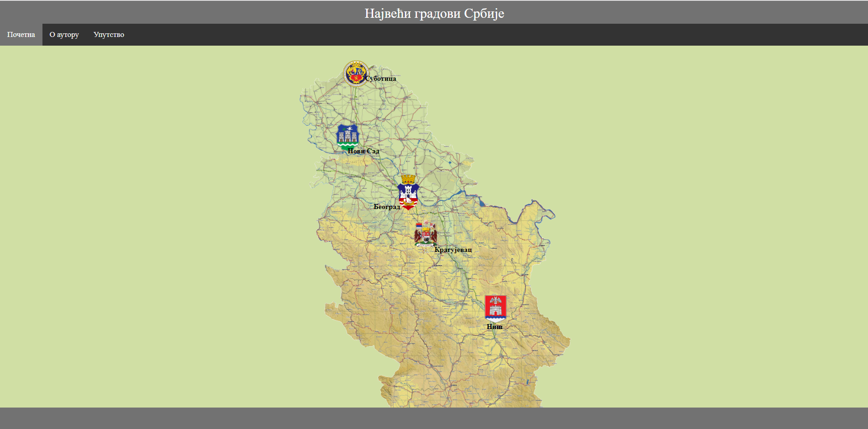Viewport: 868px width, 429px height.
Task: Click the Subotica coat of arms
Action: (356, 73)
